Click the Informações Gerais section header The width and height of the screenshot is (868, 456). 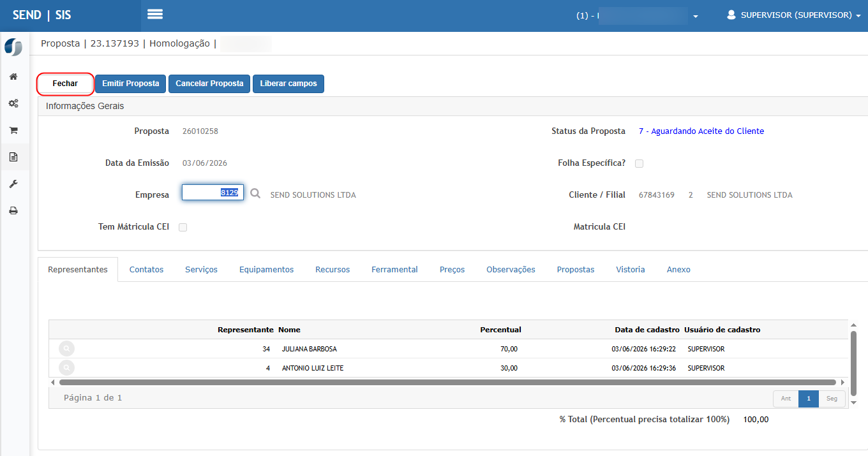tap(85, 106)
